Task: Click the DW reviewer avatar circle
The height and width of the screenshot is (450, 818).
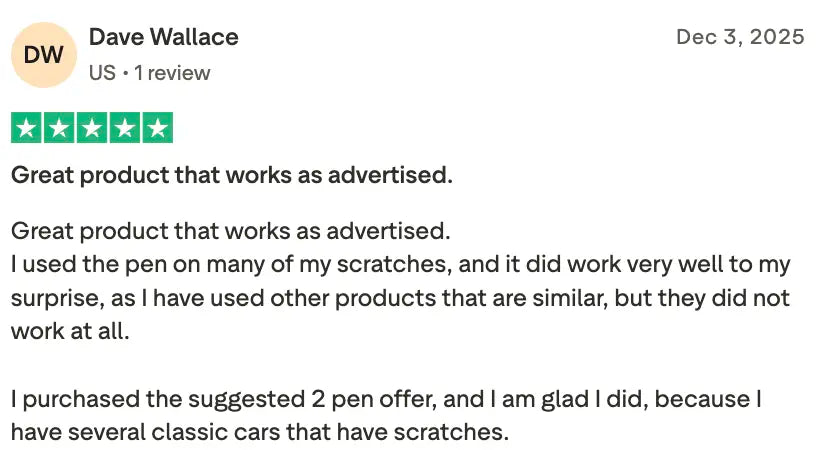Action: (x=43, y=54)
